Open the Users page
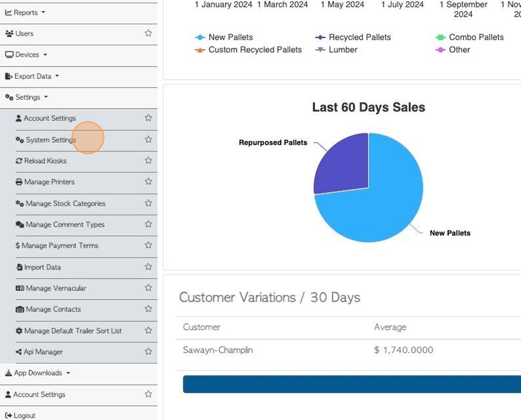 pos(24,33)
